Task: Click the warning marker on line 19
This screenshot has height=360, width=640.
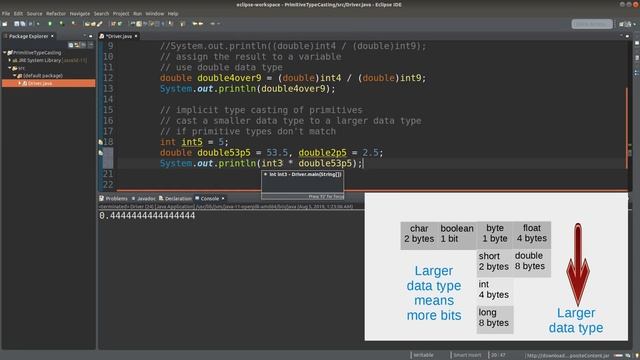Action: click(x=100, y=153)
